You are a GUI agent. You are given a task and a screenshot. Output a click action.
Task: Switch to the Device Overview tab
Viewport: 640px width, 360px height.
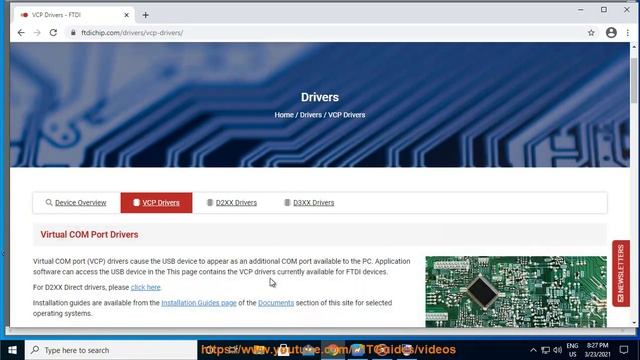click(76, 202)
